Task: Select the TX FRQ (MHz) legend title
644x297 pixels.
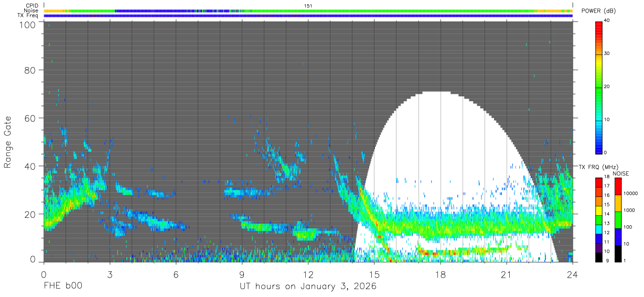Action: [597, 167]
